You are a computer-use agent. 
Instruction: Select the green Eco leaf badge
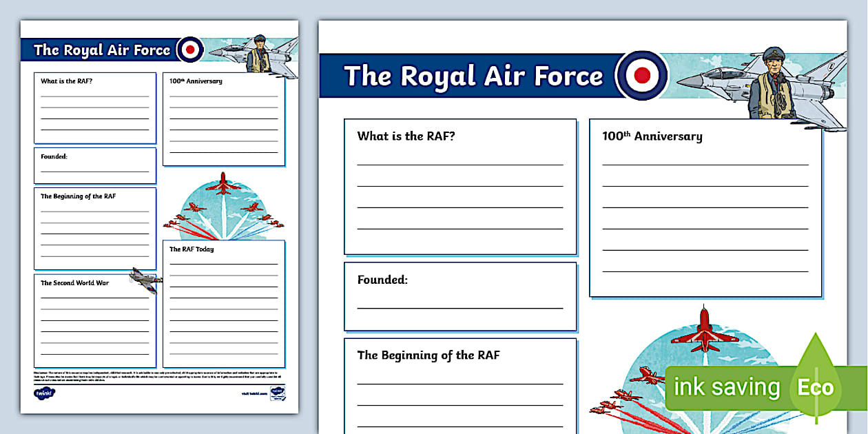815,386
